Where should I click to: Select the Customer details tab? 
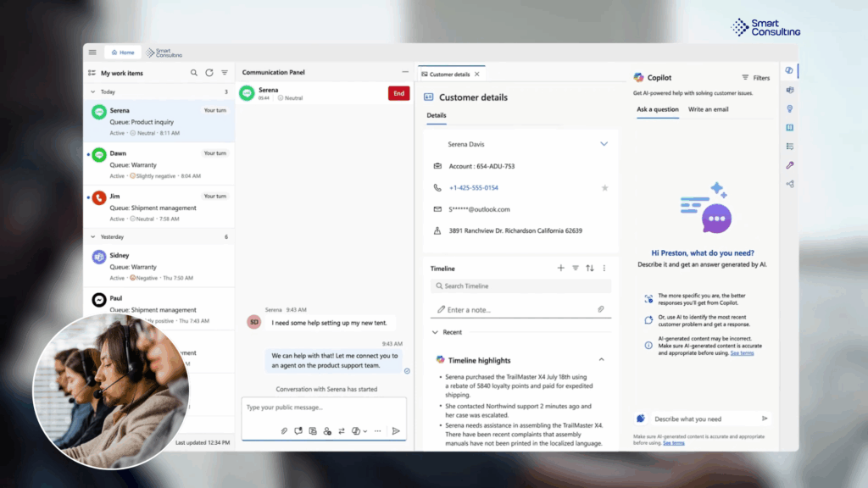tap(450, 73)
